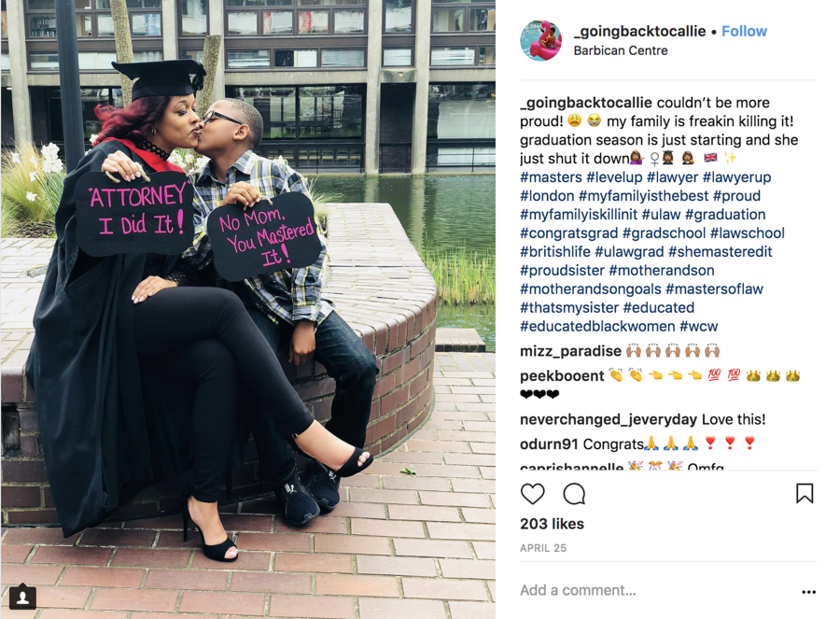Open #educatedblackwomen hashtag

tap(597, 326)
